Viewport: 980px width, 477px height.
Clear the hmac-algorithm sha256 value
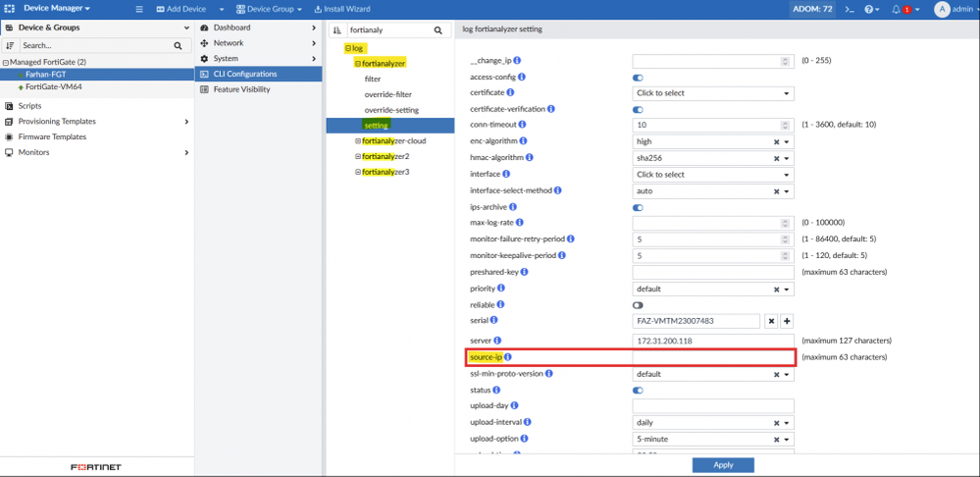(777, 158)
